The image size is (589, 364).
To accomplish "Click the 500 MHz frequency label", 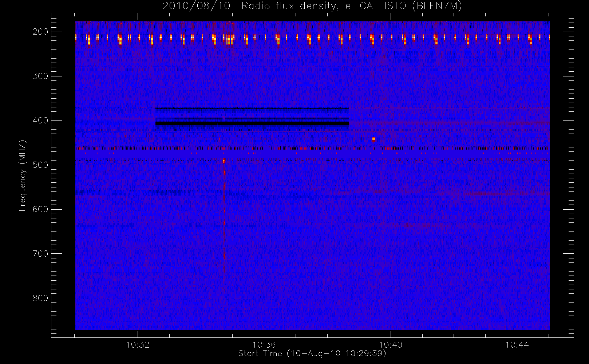I will [x=40, y=165].
